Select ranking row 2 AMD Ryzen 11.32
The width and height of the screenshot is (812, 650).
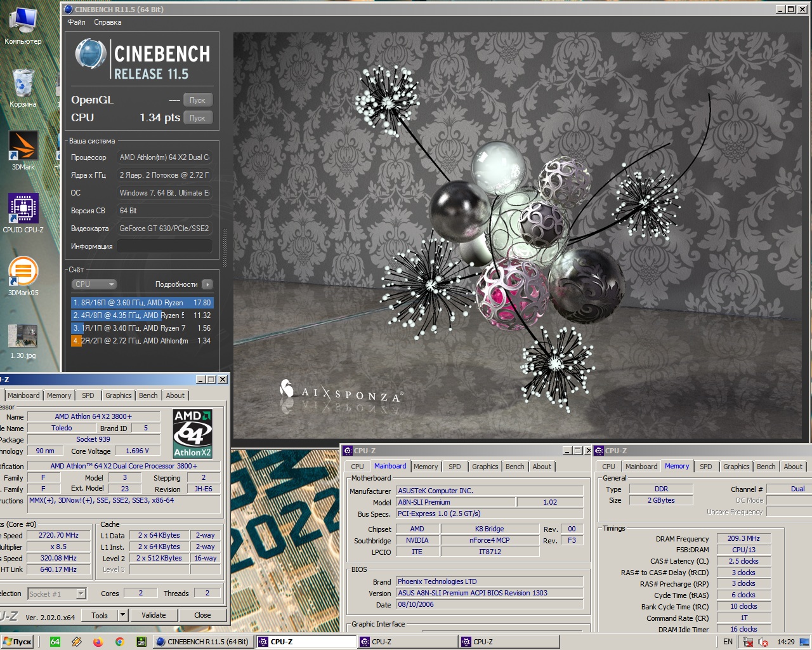(142, 315)
